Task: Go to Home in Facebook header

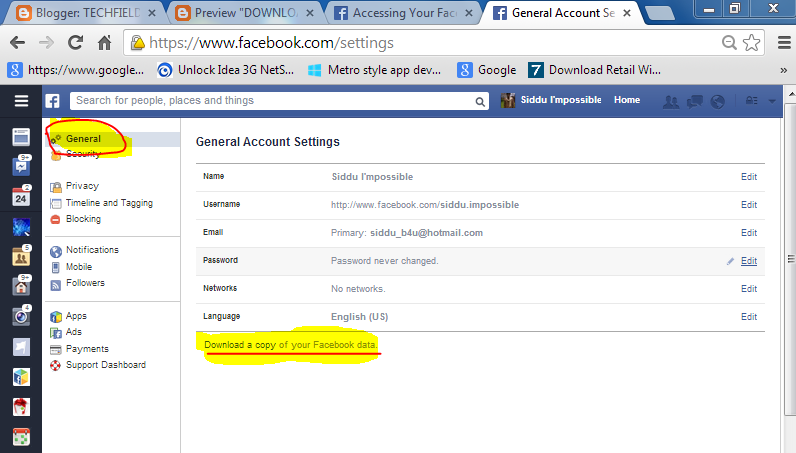Action: (627, 100)
